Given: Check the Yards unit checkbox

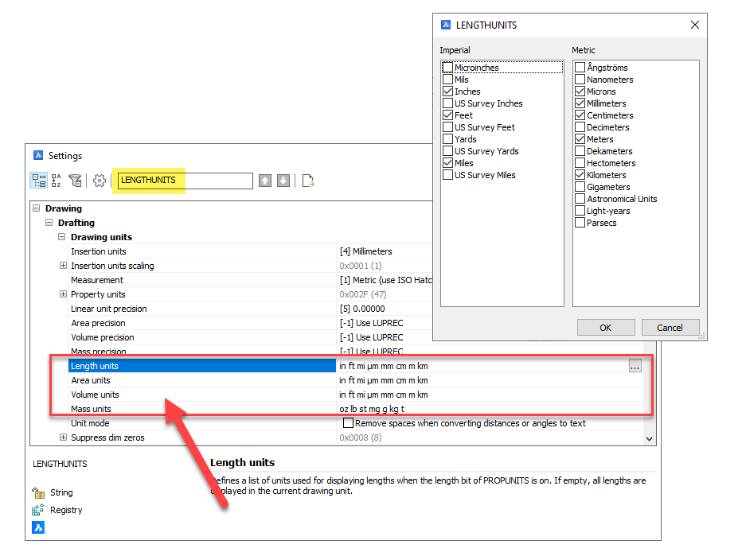Looking at the screenshot, I should (x=448, y=139).
